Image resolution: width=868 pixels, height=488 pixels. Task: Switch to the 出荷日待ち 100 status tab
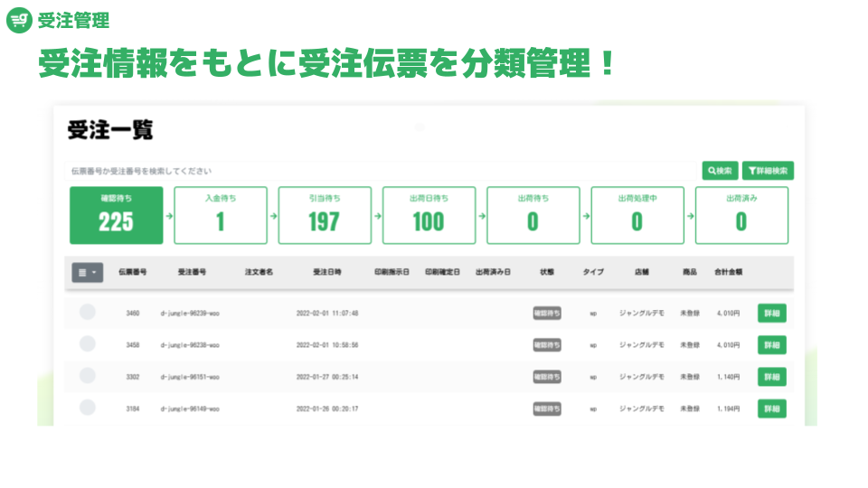click(x=429, y=215)
